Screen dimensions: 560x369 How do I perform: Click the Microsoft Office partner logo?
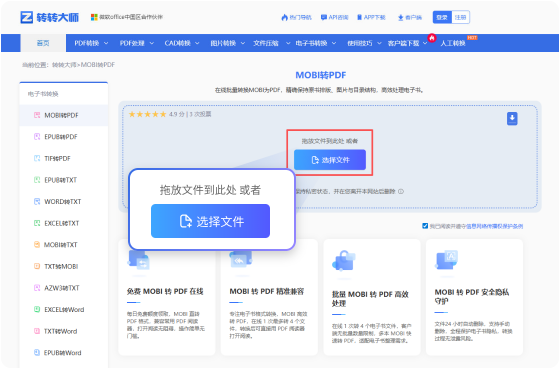(94, 17)
